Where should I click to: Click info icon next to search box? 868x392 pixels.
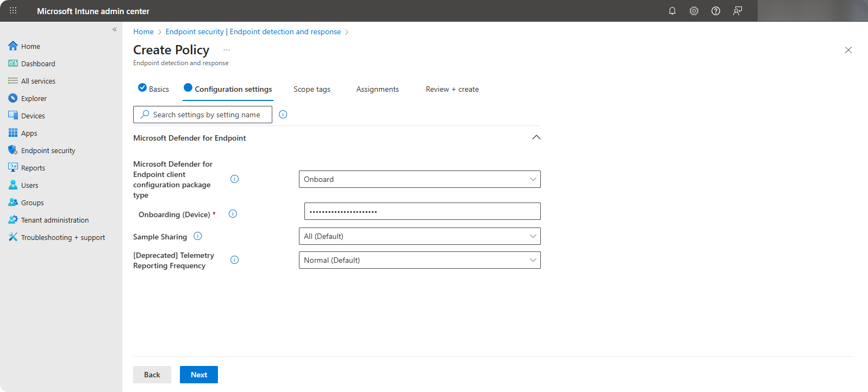pyautogui.click(x=283, y=115)
